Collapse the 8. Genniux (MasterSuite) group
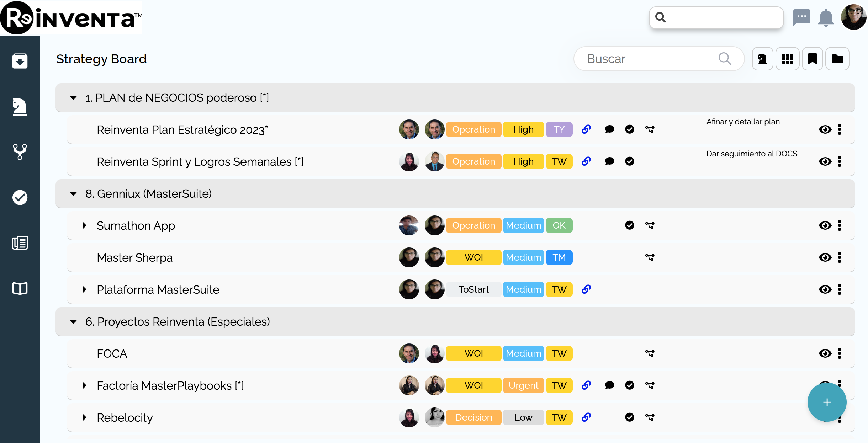 73,194
